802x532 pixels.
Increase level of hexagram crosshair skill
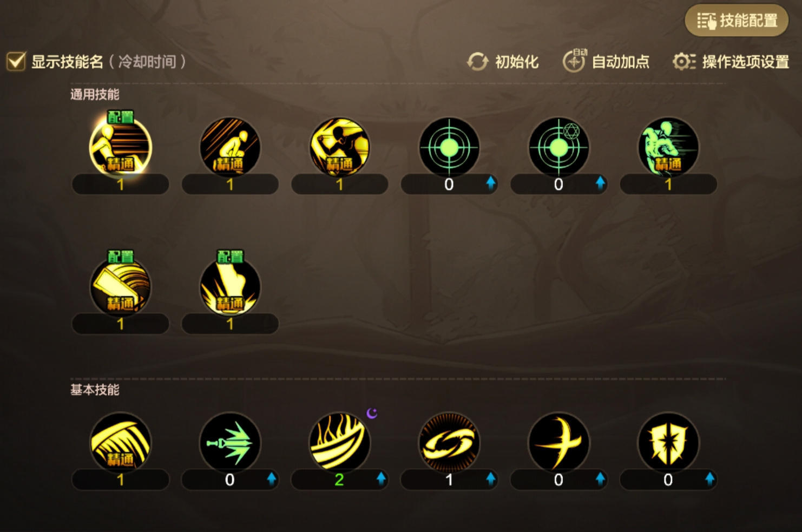tap(600, 183)
